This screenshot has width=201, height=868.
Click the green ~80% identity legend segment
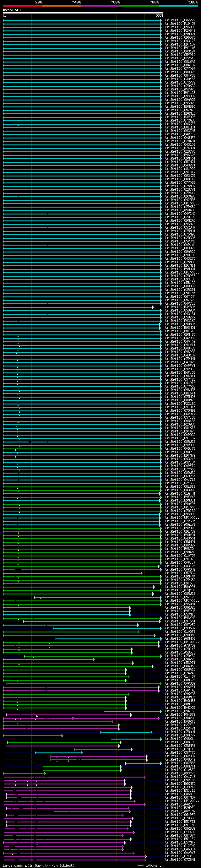(x=139, y=5)
